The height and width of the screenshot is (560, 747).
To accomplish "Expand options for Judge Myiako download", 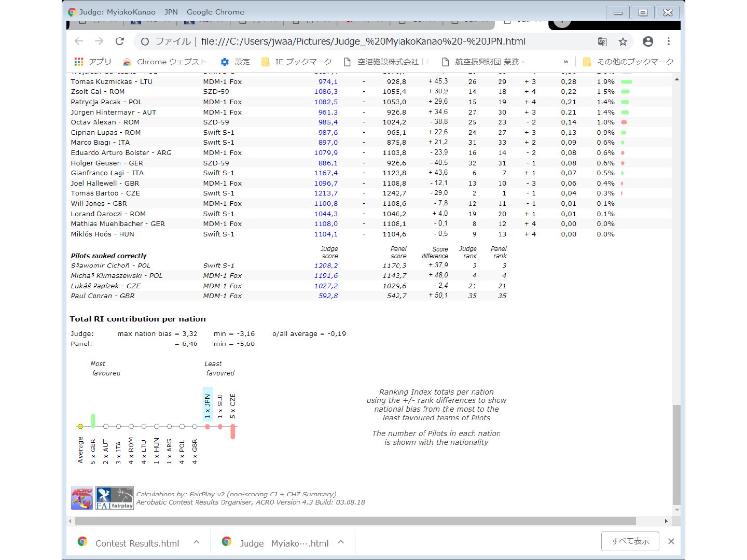I will pyautogui.click(x=341, y=542).
